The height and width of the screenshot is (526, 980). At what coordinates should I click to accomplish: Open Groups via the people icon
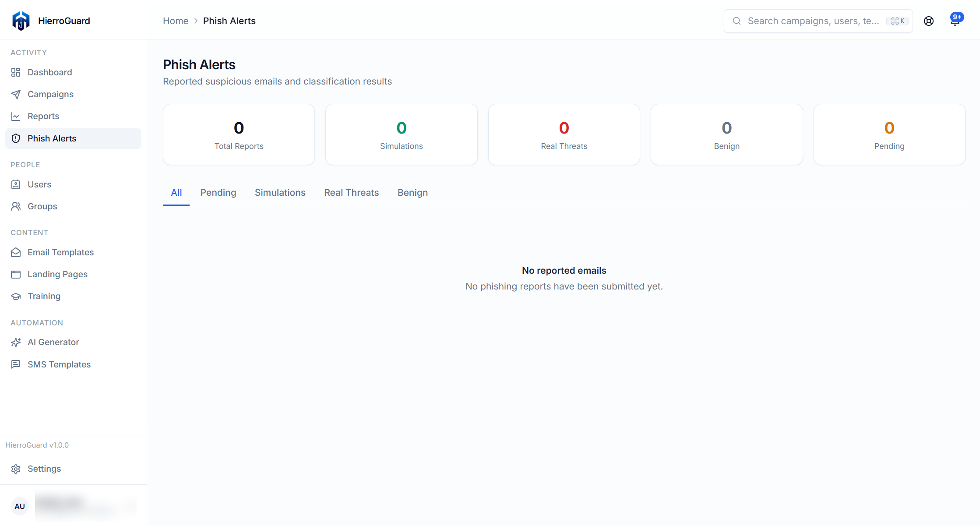click(16, 206)
